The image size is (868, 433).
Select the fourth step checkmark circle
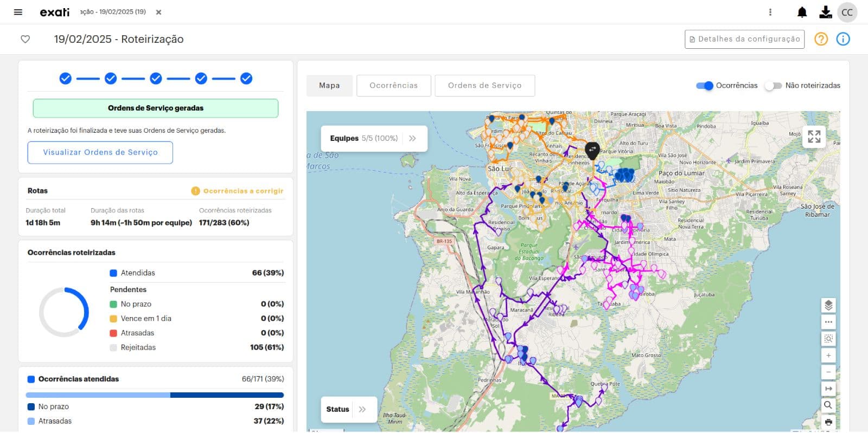[201, 79]
